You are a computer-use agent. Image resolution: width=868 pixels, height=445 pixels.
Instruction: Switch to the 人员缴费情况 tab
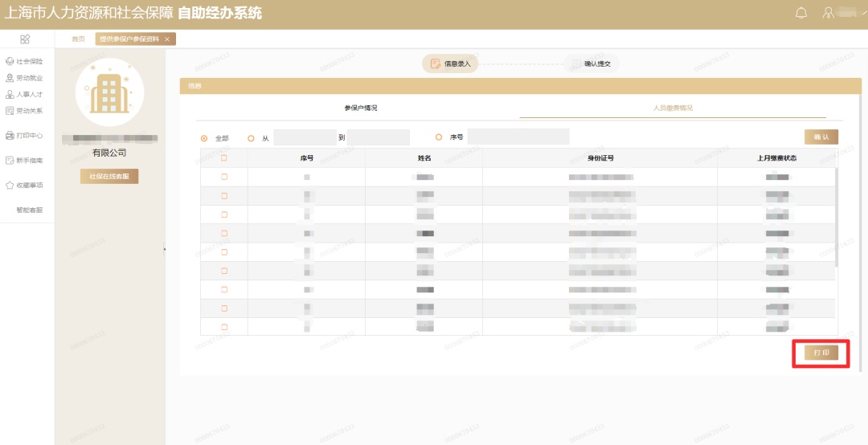click(673, 108)
